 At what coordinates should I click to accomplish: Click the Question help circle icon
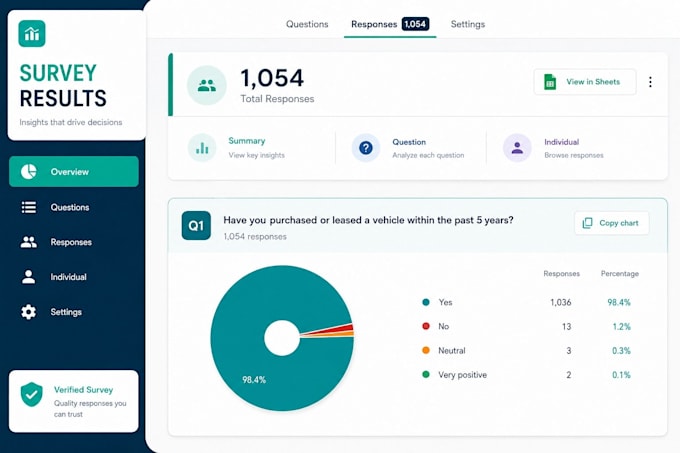coord(366,148)
